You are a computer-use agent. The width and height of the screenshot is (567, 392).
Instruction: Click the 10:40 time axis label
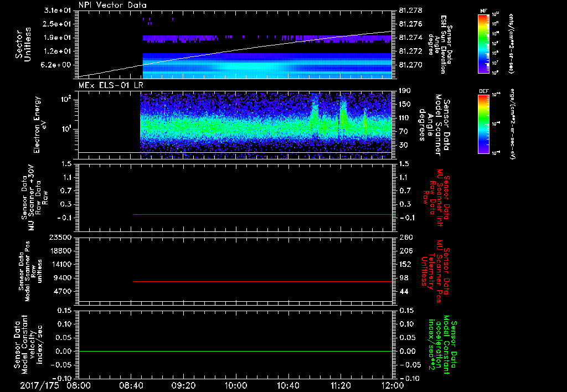click(x=288, y=385)
